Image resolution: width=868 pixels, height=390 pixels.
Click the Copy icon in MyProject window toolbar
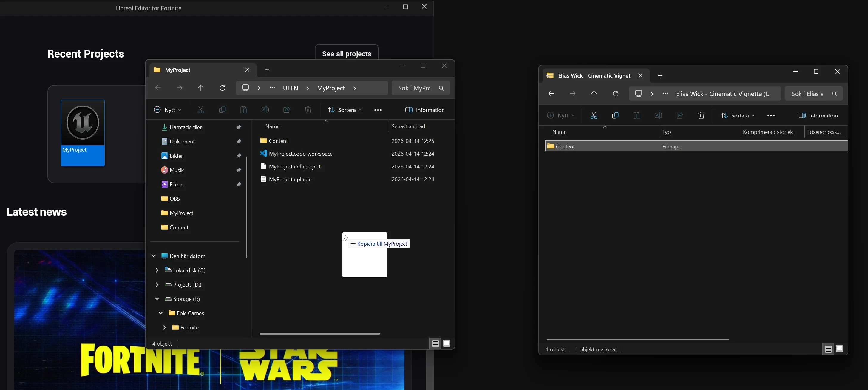point(222,110)
